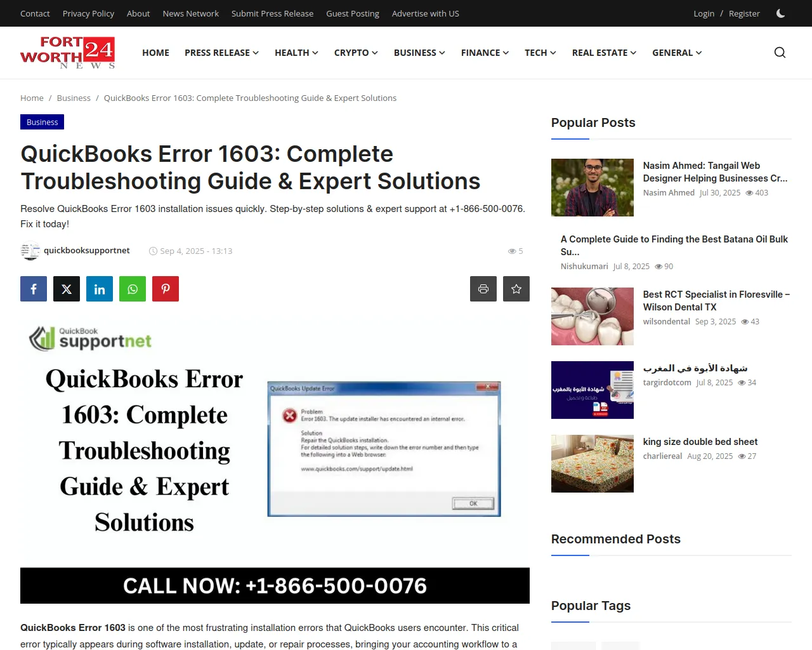Open Home in main navigation

pos(155,53)
